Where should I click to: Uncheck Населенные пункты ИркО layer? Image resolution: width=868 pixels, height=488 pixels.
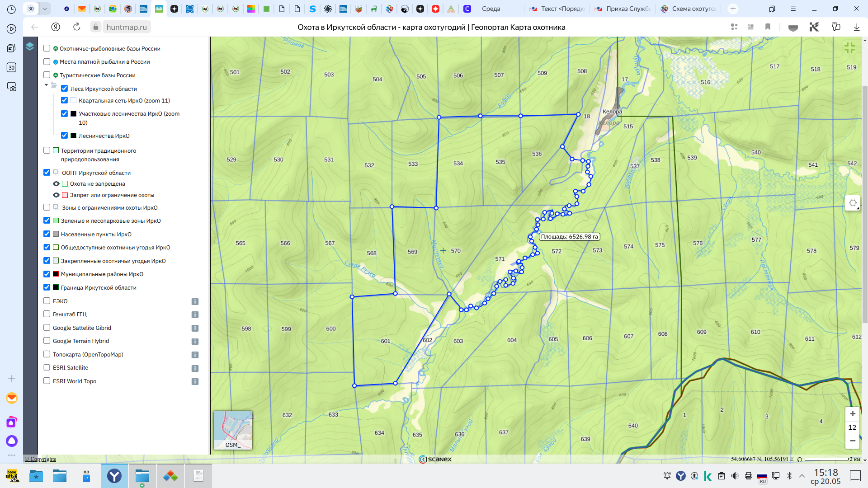coord(47,234)
